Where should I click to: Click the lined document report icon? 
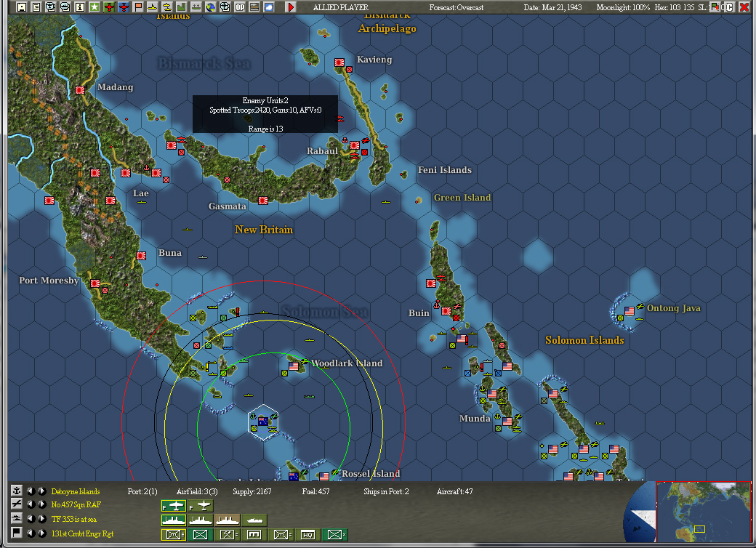[36, 7]
